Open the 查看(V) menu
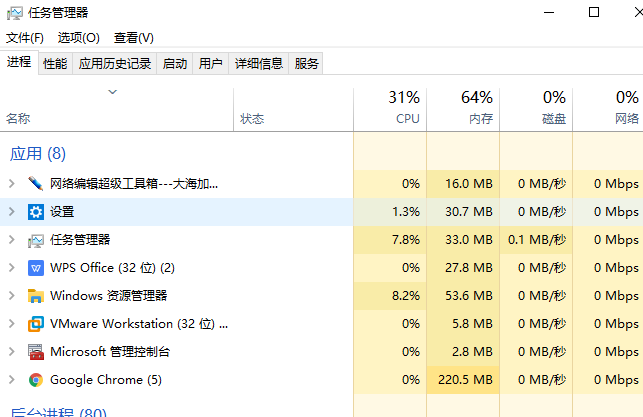The height and width of the screenshot is (417, 643). [134, 38]
